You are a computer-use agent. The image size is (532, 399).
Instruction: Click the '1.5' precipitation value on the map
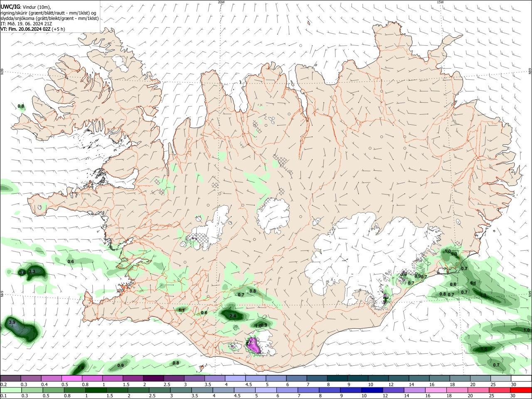tap(484, 350)
